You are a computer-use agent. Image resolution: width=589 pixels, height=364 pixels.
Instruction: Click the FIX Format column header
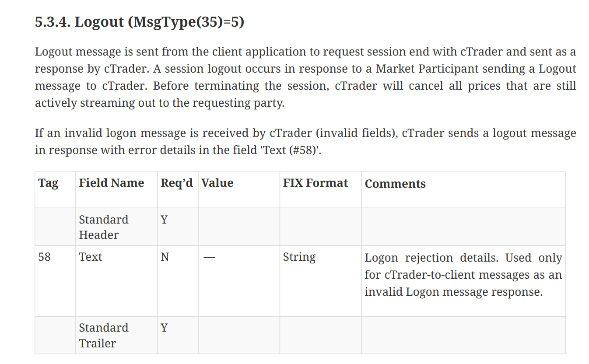[316, 183]
